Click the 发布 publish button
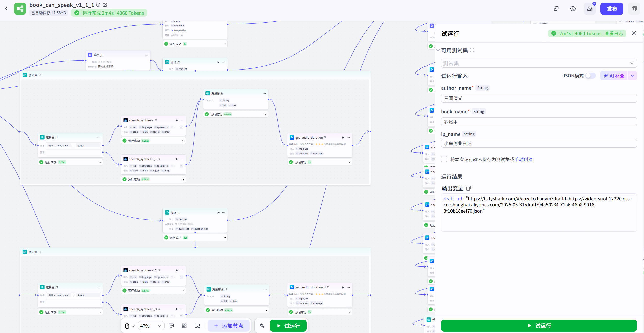The width and height of the screenshot is (644, 333). point(611,9)
